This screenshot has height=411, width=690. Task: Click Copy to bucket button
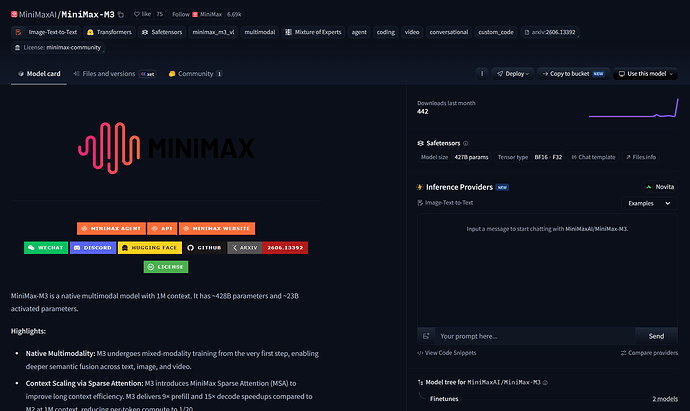573,74
